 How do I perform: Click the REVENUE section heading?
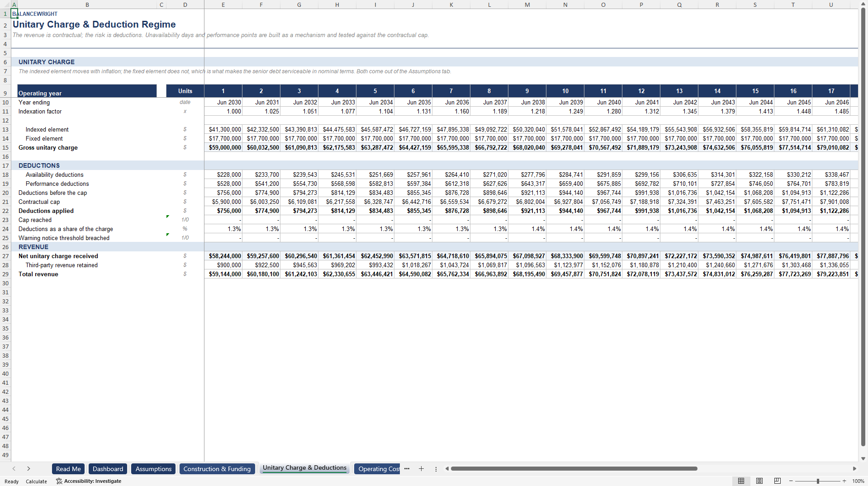[33, 247]
